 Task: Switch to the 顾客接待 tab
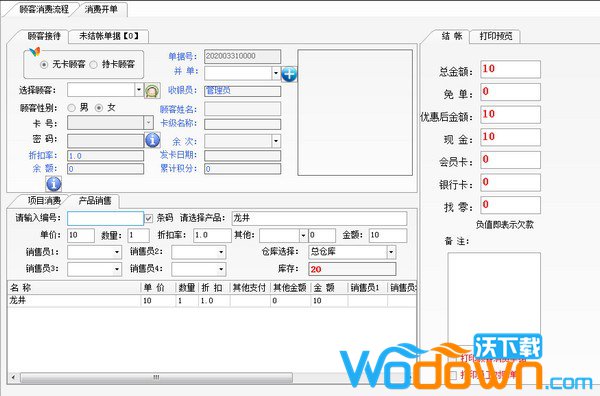point(43,36)
